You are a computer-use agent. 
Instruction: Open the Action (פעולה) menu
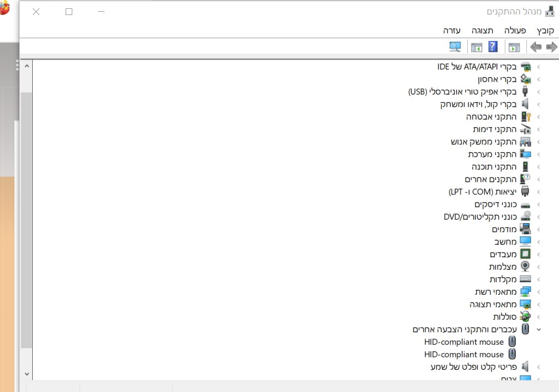pos(515,31)
